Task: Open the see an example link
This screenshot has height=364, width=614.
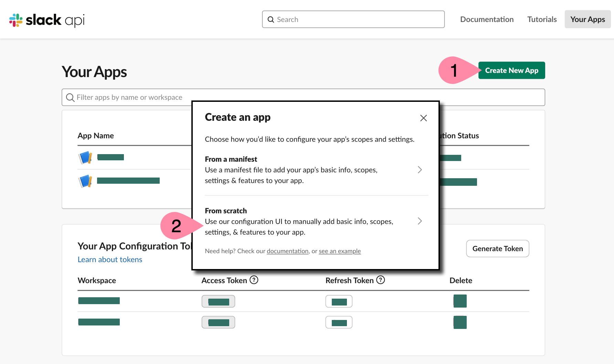Action: (x=340, y=251)
